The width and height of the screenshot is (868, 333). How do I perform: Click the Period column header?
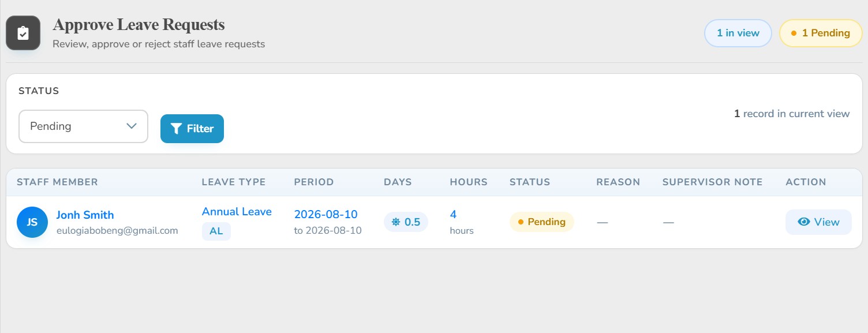[x=314, y=182]
